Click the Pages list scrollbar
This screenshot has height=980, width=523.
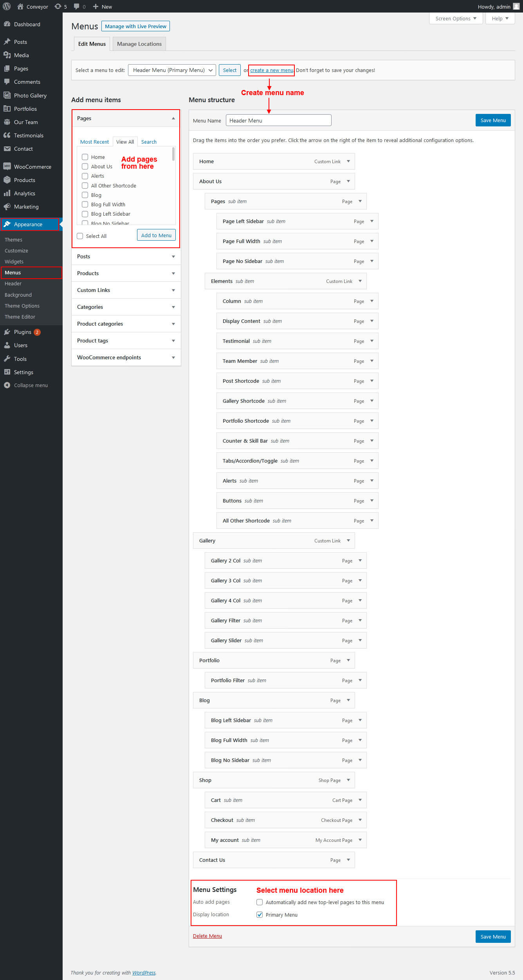pos(173,155)
